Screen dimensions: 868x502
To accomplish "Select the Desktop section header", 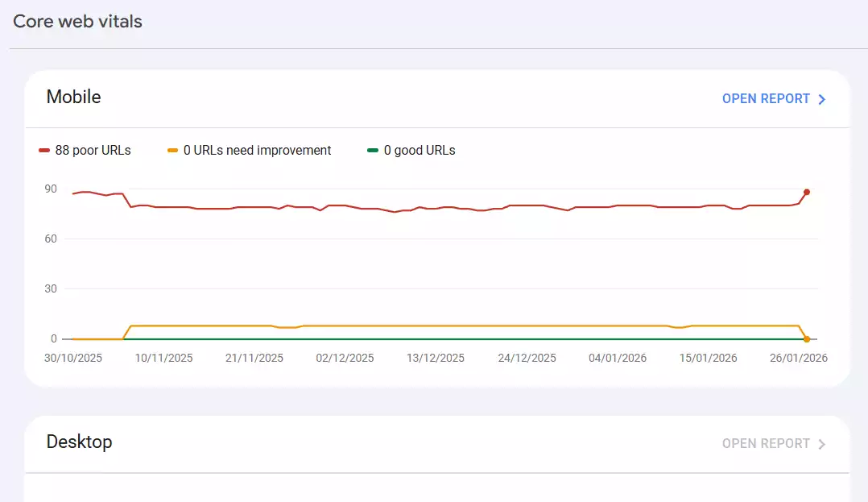I will click(x=80, y=442).
